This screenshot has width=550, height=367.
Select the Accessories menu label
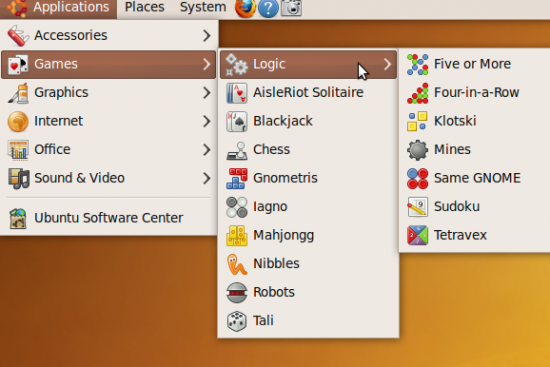(x=71, y=35)
